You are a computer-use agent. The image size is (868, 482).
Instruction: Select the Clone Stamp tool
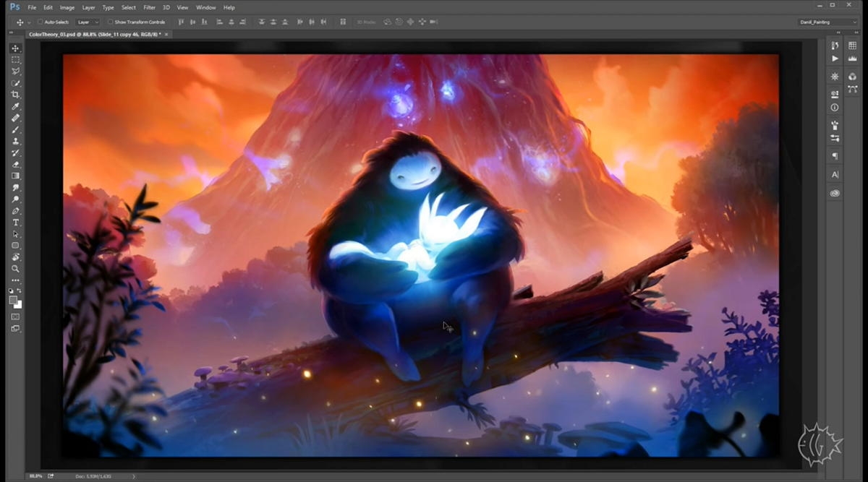click(15, 142)
